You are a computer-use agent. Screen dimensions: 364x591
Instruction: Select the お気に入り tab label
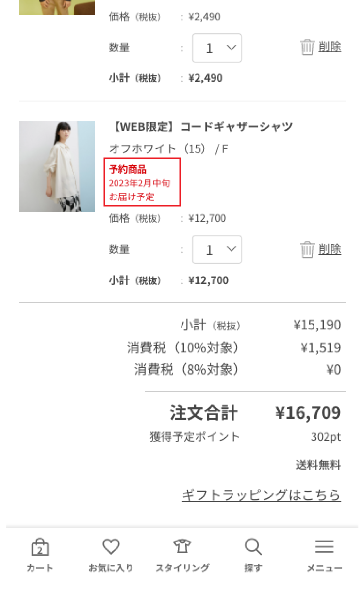point(111,568)
